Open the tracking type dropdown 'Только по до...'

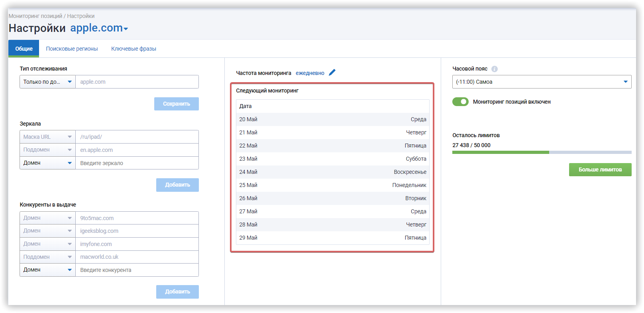tap(47, 82)
